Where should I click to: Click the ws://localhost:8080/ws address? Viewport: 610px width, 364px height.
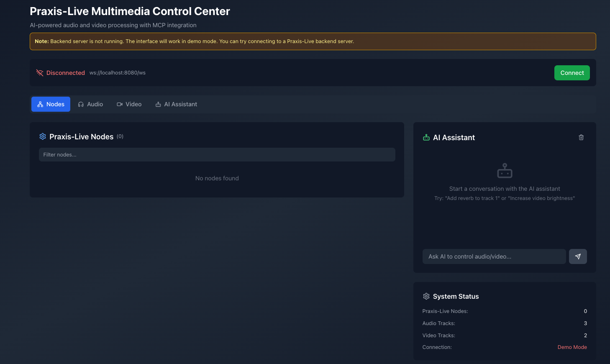click(118, 73)
